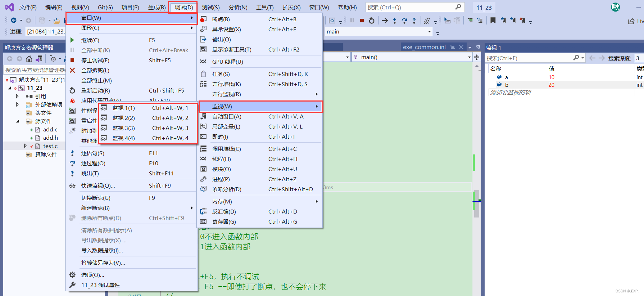Select 监视 4(4) from the submenu
The height and width of the screenshot is (296, 644).
tap(148, 138)
